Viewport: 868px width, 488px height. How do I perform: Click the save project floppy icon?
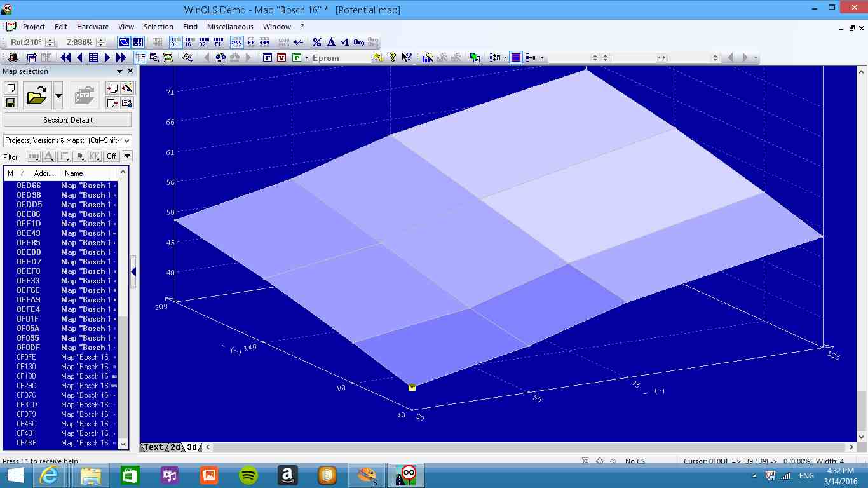11,103
